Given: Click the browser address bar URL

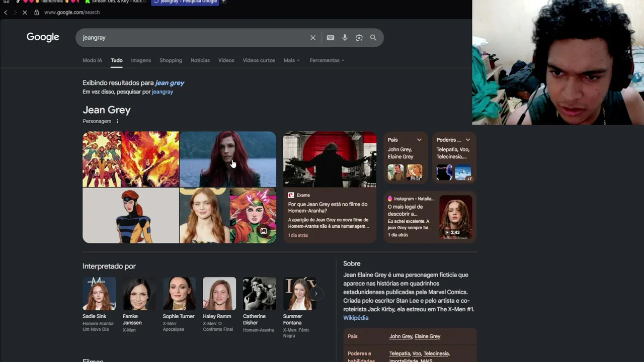Looking at the screenshot, I should [72, 12].
